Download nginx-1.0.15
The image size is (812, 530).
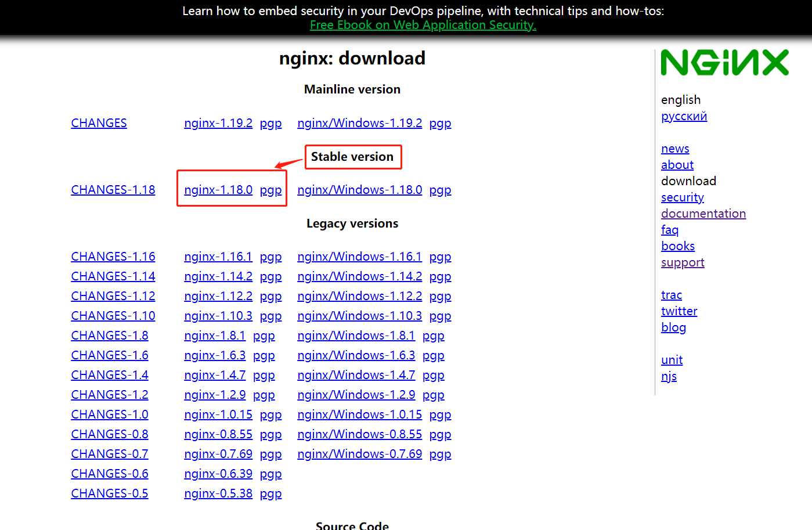(x=218, y=414)
